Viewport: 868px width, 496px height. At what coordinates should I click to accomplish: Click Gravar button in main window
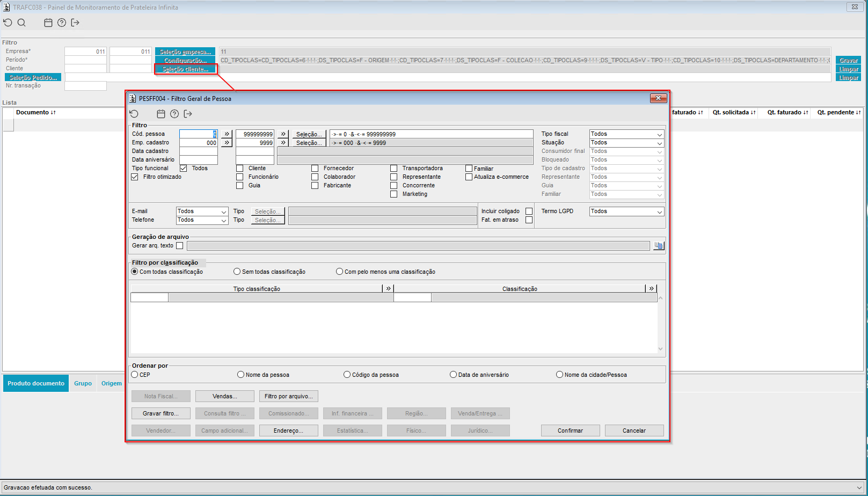click(849, 60)
